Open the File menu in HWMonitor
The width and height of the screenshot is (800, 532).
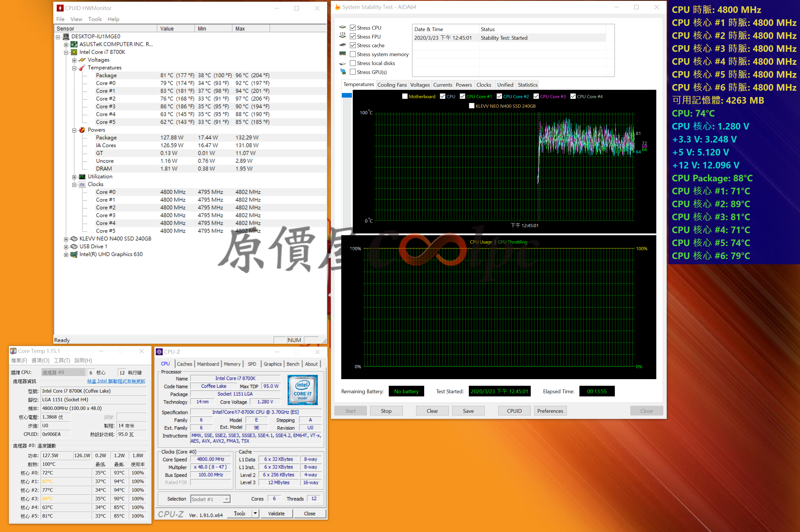point(60,19)
